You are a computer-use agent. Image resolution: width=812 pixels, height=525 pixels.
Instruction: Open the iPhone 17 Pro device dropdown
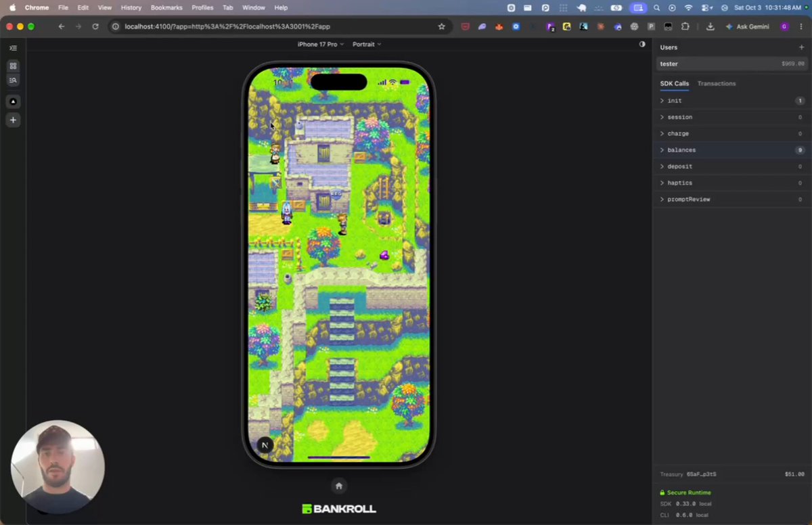pos(321,44)
